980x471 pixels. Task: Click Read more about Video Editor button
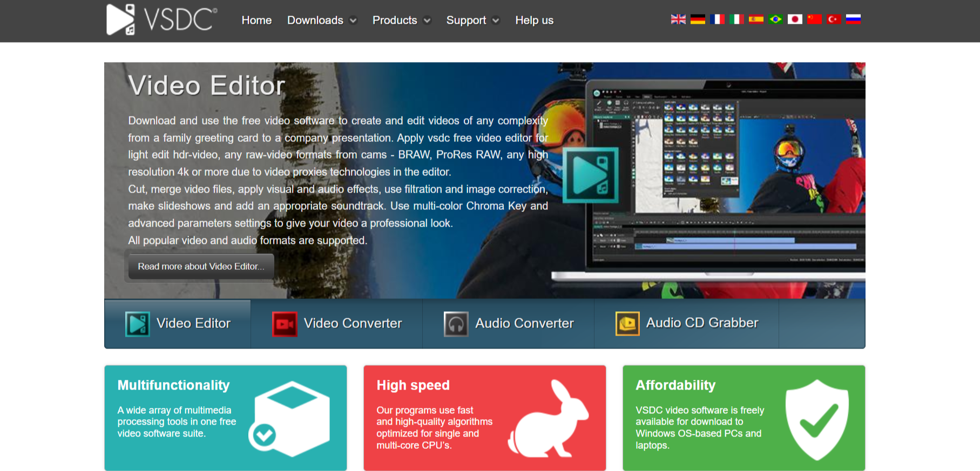[201, 267]
